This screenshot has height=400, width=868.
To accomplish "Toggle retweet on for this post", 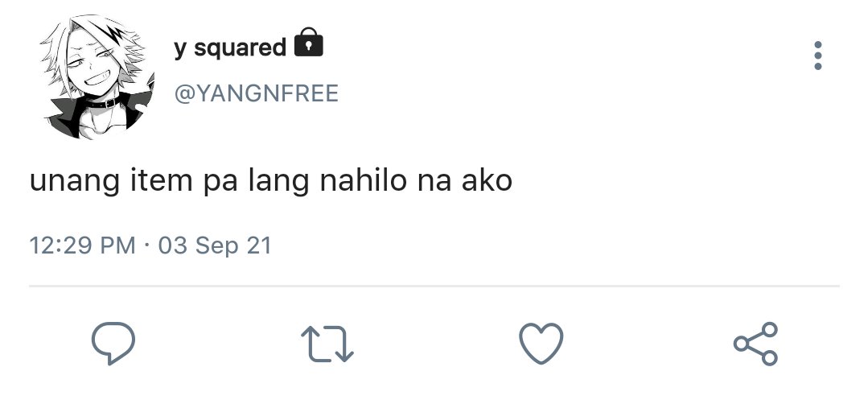I will [x=327, y=344].
